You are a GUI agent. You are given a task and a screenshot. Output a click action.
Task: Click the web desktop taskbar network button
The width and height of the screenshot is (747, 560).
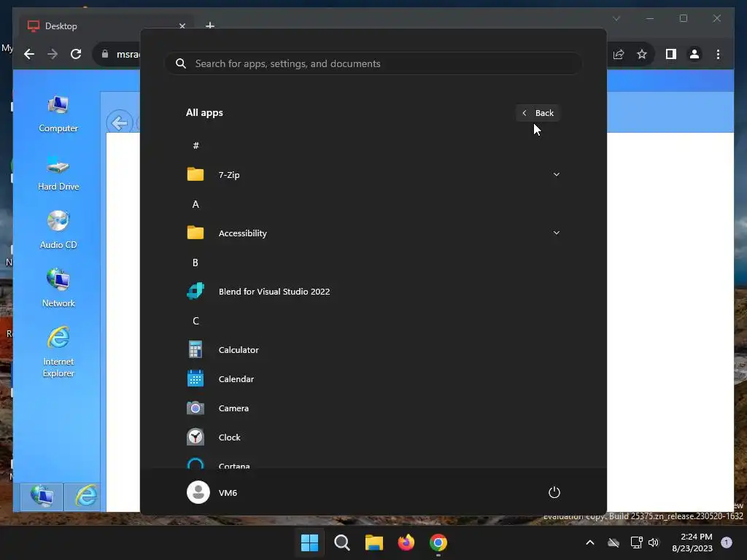[42, 497]
